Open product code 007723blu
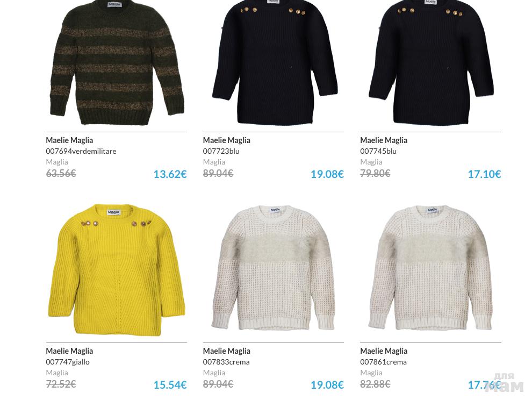The width and height of the screenshot is (532, 400). click(x=221, y=151)
